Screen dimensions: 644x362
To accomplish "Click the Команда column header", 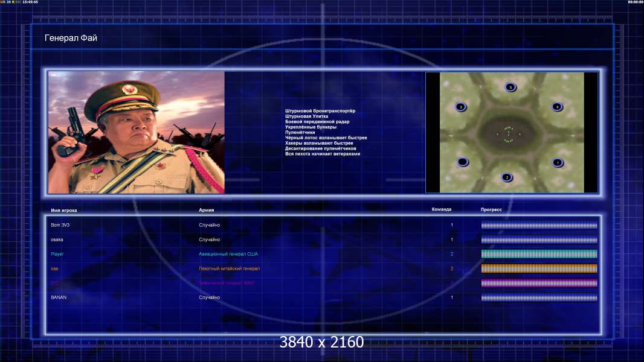I will tap(442, 209).
